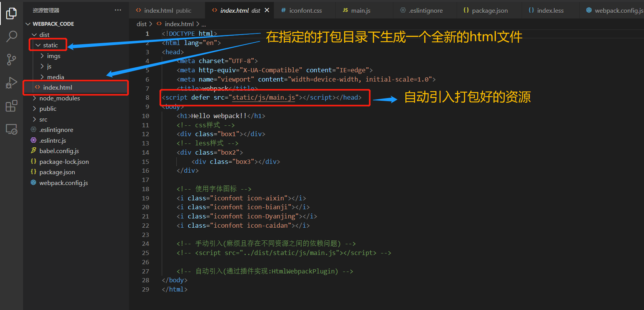Expand the public folder

coord(34,108)
